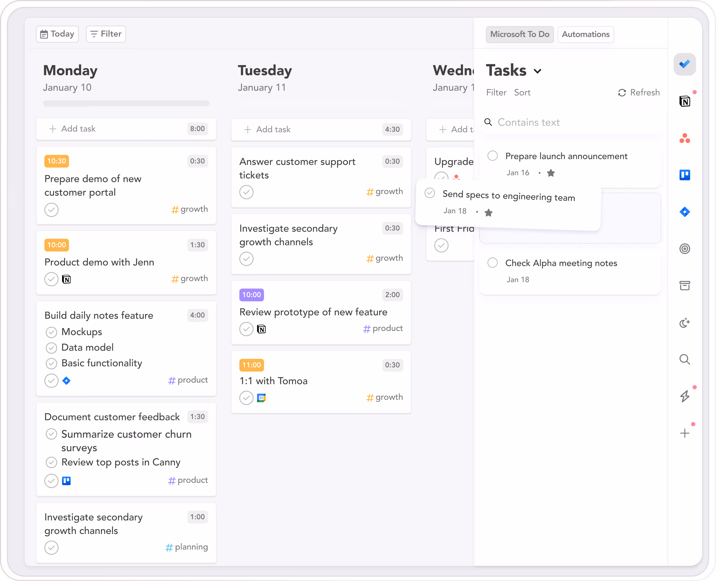
Task: Open the top Filter button
Action: pyautogui.click(x=106, y=34)
